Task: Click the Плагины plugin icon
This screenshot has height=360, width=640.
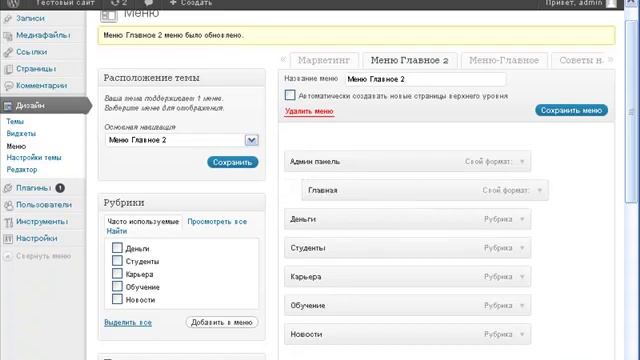Action: tap(8, 188)
